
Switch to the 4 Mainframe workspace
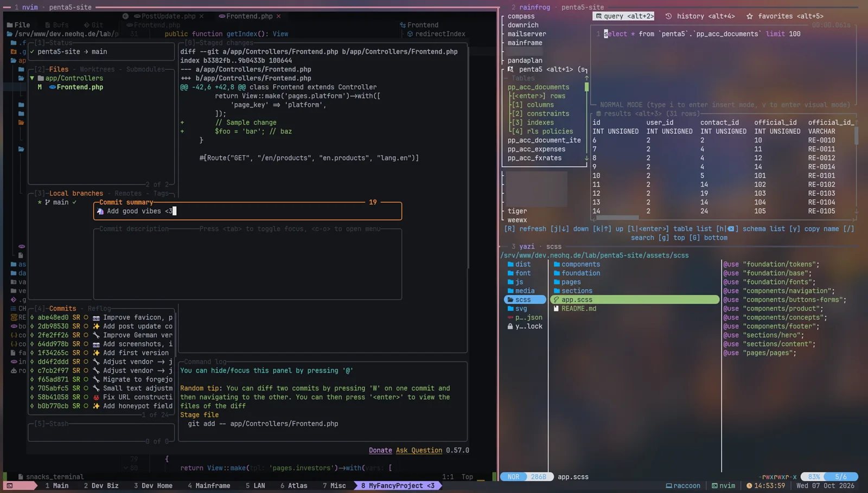[x=209, y=485]
